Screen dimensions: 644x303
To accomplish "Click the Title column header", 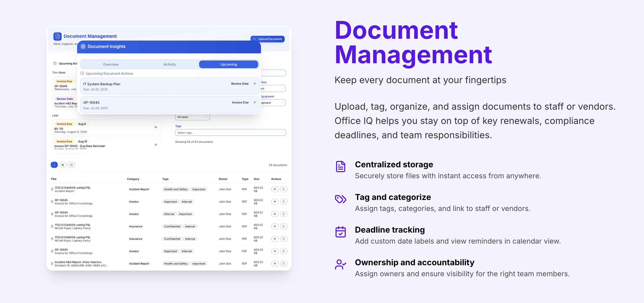I will tap(54, 179).
